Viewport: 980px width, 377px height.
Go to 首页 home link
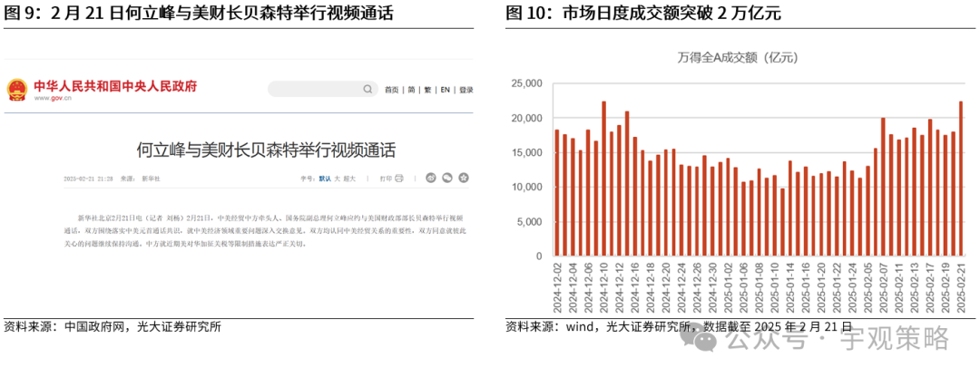pyautogui.click(x=391, y=90)
